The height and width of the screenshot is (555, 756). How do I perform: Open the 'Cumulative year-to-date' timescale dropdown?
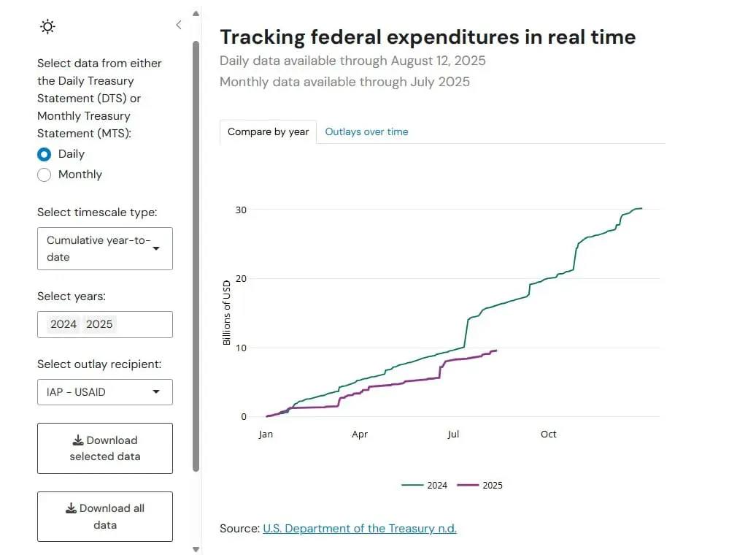pos(105,248)
